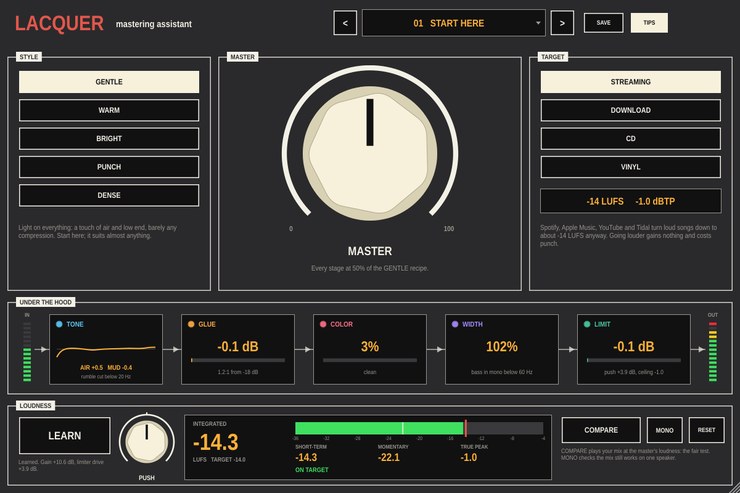Go to previous preset with left arrow

345,23
